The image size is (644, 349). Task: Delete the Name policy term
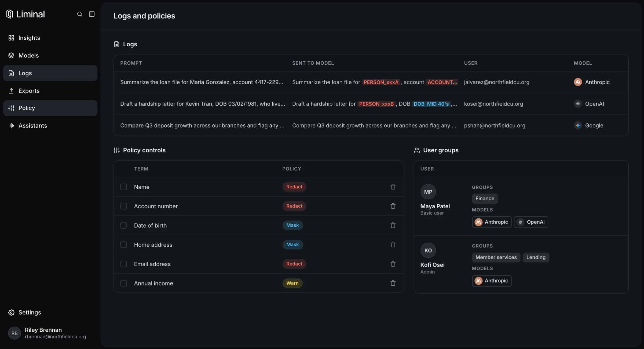coord(393,187)
